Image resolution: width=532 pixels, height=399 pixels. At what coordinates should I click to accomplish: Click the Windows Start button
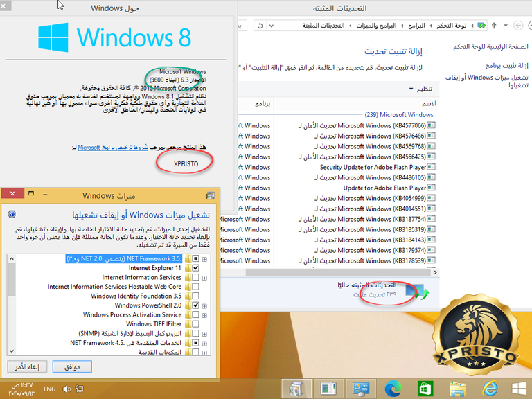(519, 389)
